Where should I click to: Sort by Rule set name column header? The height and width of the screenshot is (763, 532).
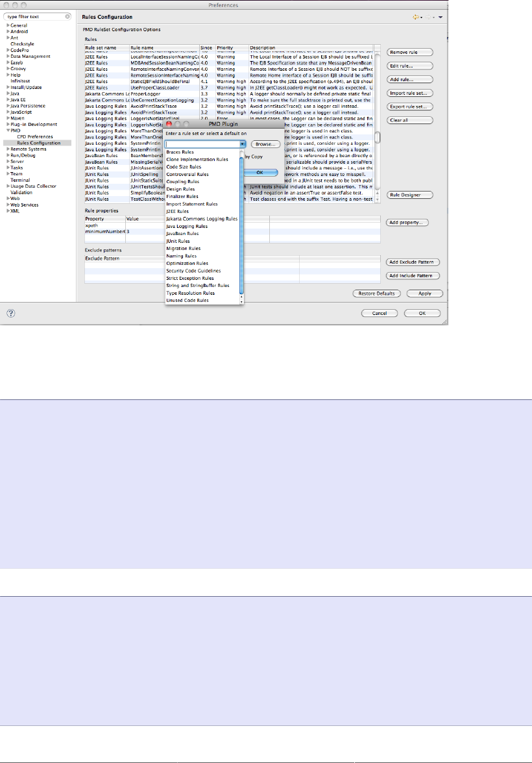coord(107,47)
